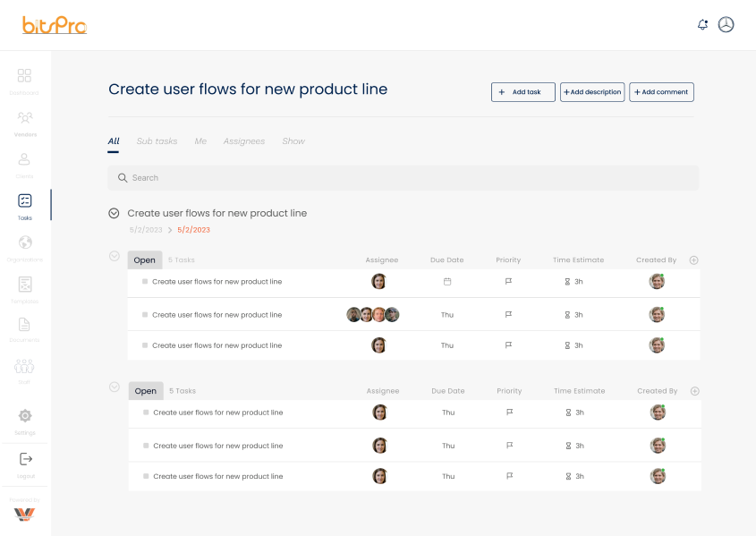Click the plus icon in the second Open group header
Viewport: 756px width, 536px height.
pos(695,391)
